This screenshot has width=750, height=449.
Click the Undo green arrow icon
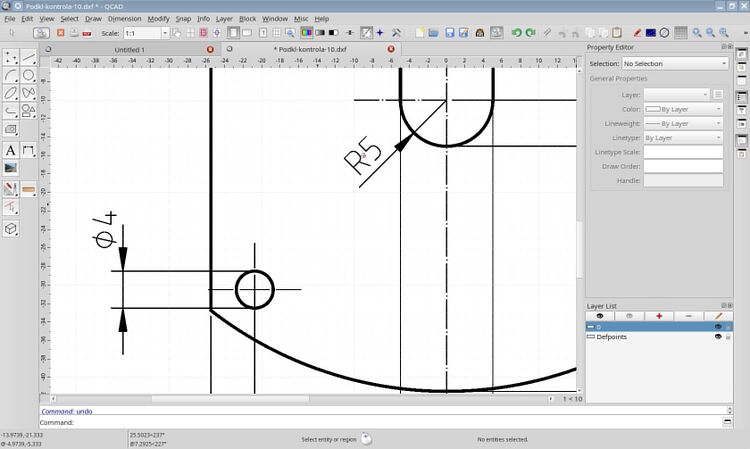pyautogui.click(x=516, y=33)
